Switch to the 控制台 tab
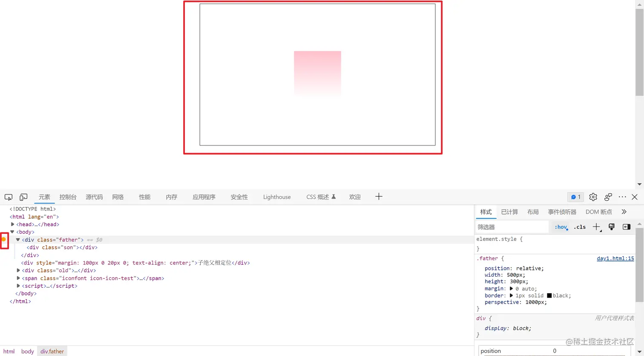644x356 pixels. pyautogui.click(x=68, y=197)
